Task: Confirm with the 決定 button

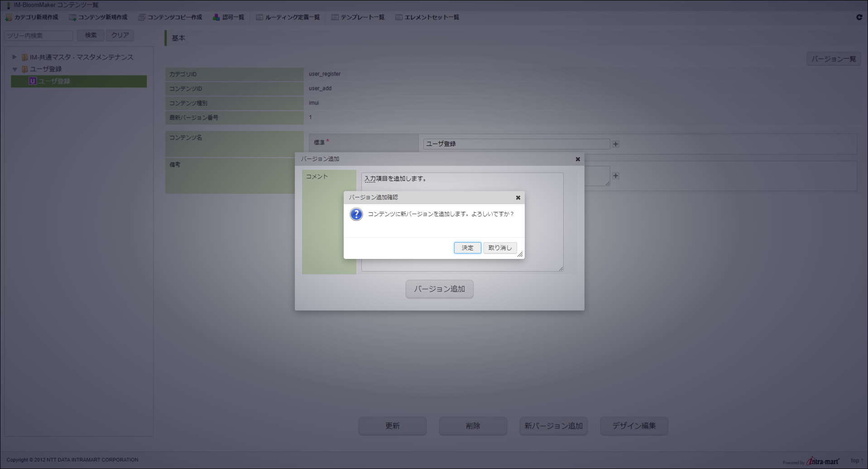Action: pos(467,248)
